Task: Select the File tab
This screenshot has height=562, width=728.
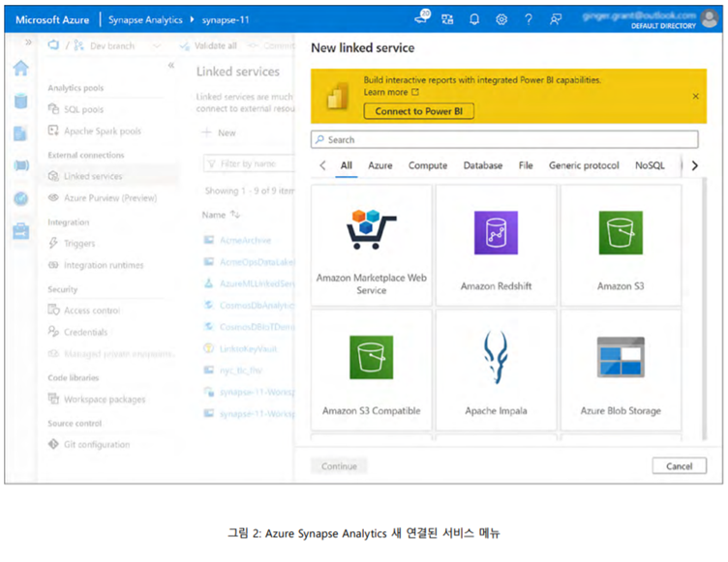Action: coord(526,165)
